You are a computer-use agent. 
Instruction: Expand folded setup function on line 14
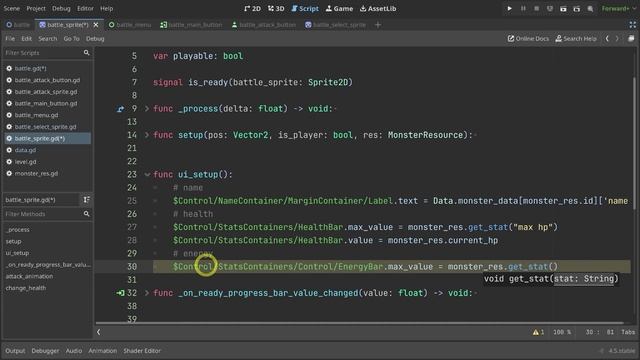pyautogui.click(x=147, y=135)
